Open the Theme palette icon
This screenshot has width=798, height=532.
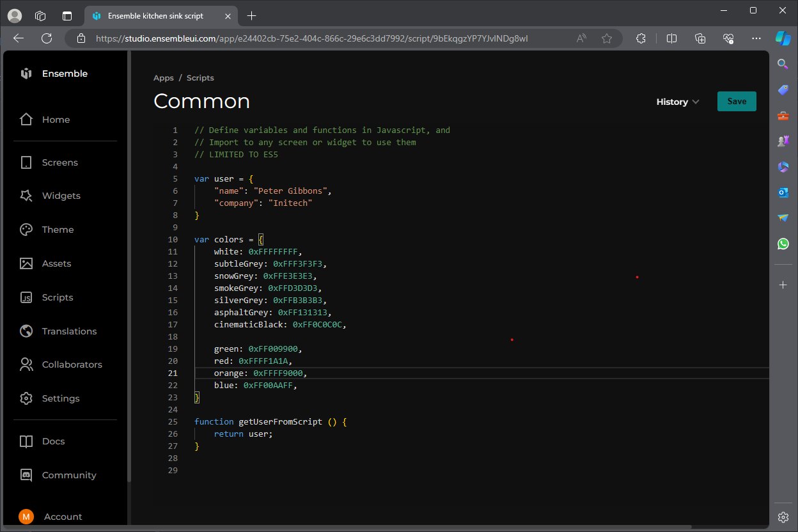pos(26,230)
